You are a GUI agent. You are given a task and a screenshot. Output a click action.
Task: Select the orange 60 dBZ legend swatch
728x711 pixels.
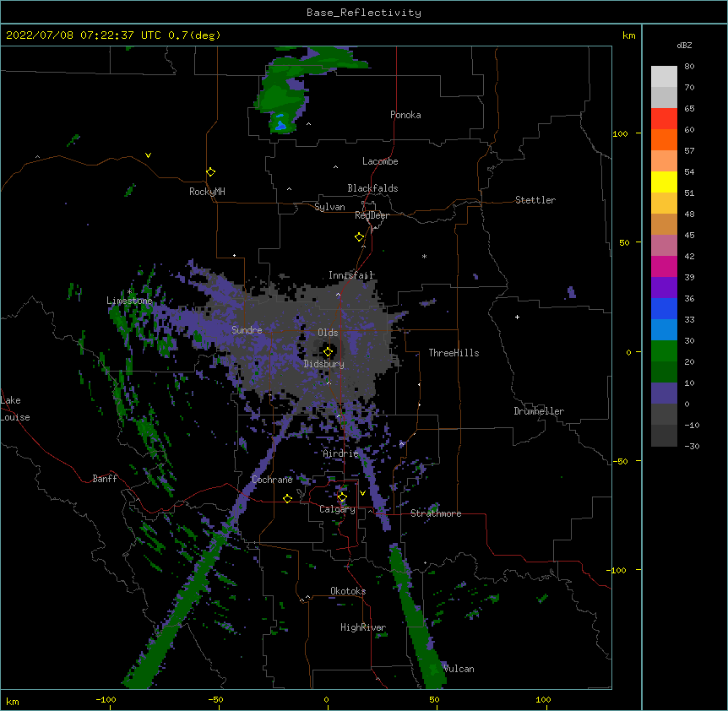coord(664,139)
